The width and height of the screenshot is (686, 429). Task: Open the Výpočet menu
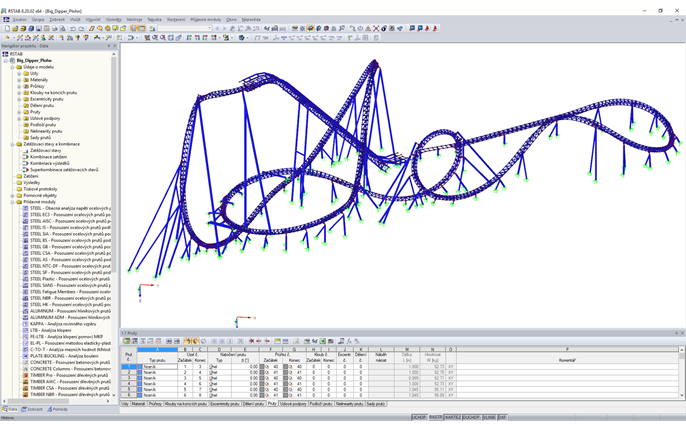[x=93, y=20]
